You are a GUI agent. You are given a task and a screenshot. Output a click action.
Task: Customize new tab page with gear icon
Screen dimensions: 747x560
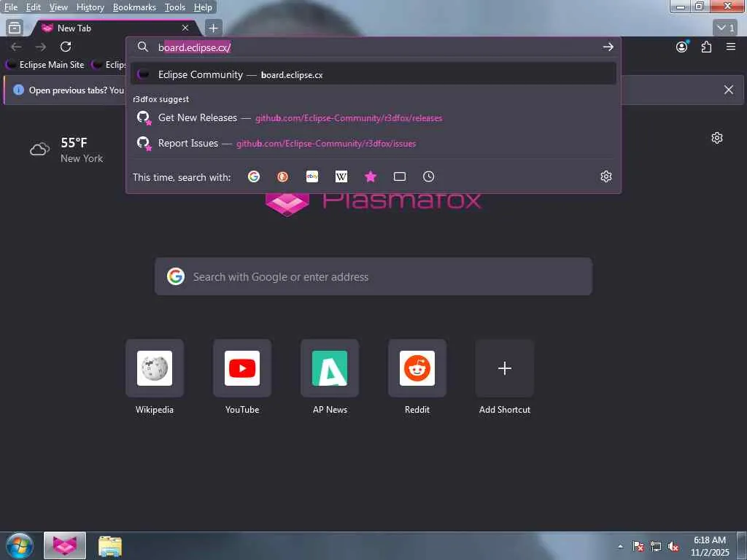click(717, 138)
